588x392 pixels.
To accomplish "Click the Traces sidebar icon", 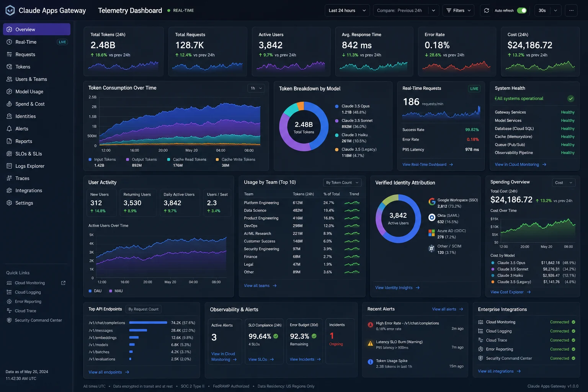I will (9, 178).
